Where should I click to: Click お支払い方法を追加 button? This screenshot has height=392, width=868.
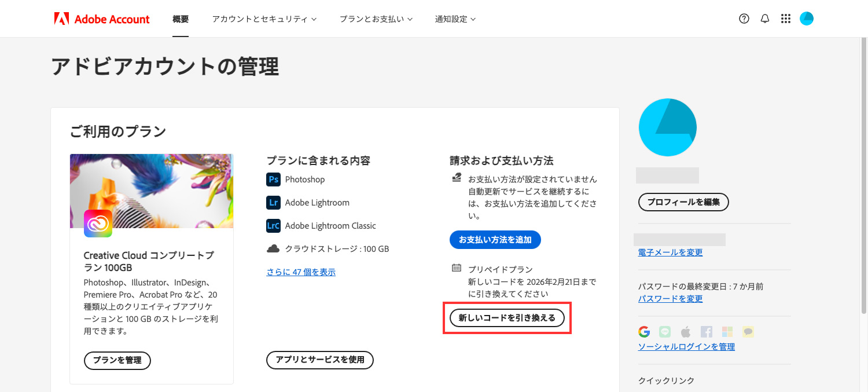[x=495, y=239]
